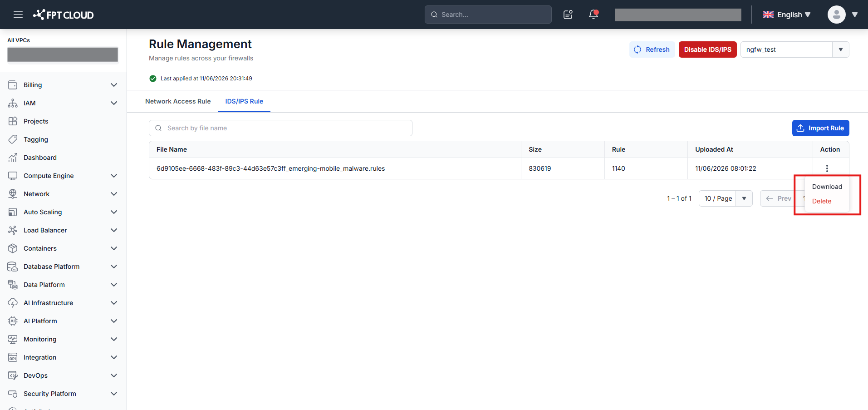Expand the Monitoring chevron

coord(114,339)
